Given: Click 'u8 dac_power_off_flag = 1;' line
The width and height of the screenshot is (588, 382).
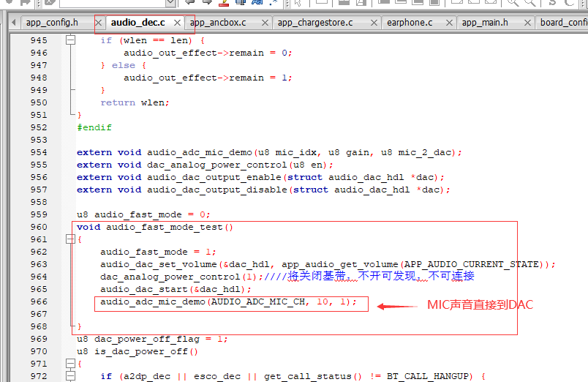Looking at the screenshot, I should pos(152,339).
